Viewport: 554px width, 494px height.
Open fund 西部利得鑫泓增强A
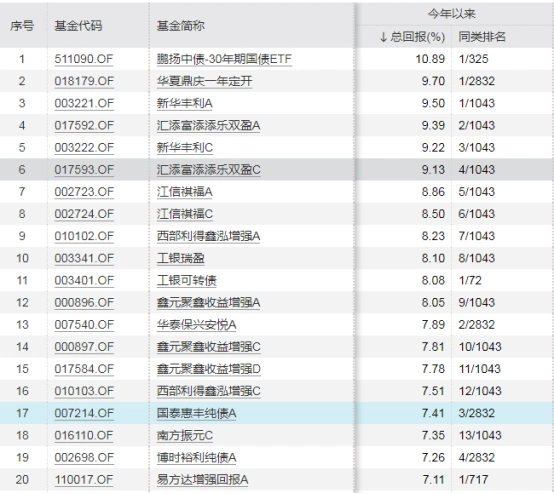point(208,236)
